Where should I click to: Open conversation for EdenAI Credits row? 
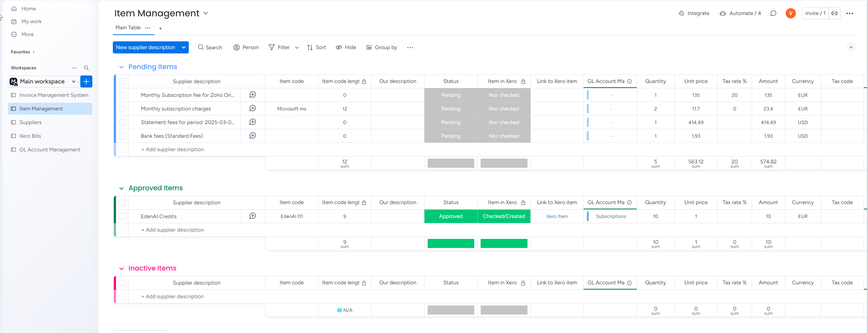[252, 216]
